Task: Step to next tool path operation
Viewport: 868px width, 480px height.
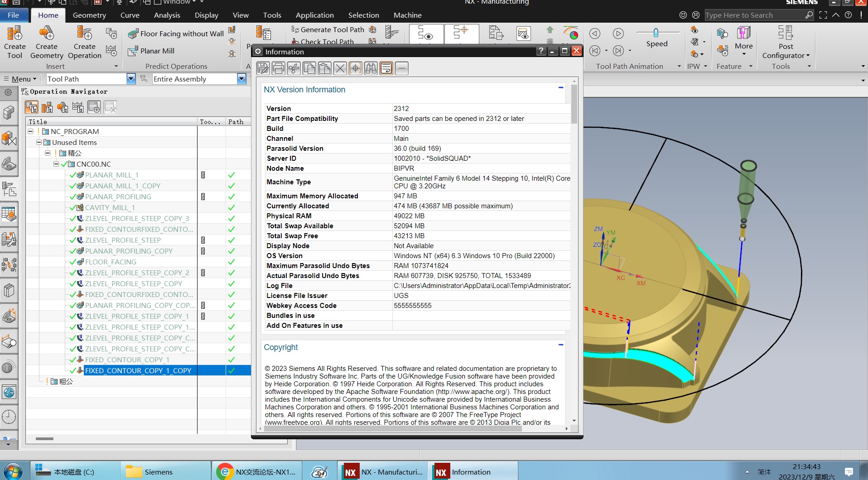Action: point(618,51)
